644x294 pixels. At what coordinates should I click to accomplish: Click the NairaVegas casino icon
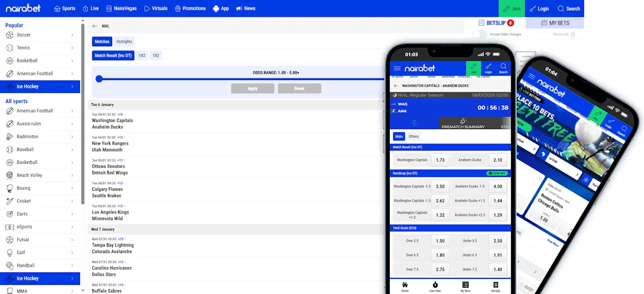pos(109,9)
